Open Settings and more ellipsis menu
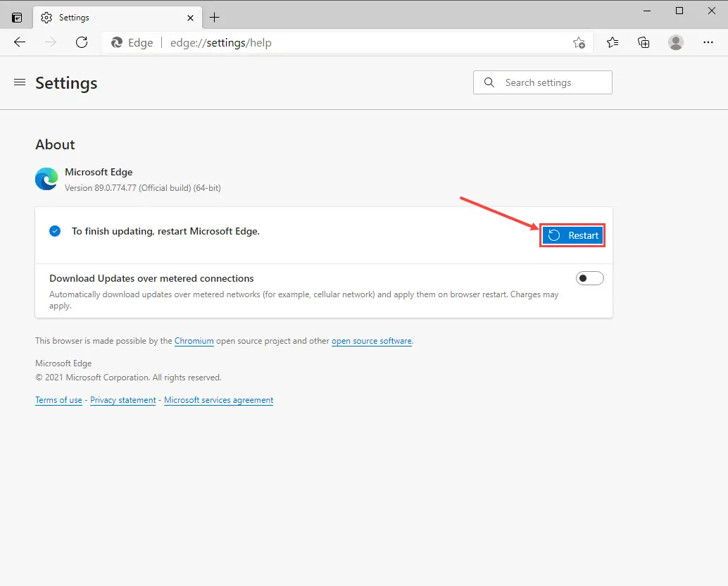The image size is (728, 586). pyautogui.click(x=708, y=42)
